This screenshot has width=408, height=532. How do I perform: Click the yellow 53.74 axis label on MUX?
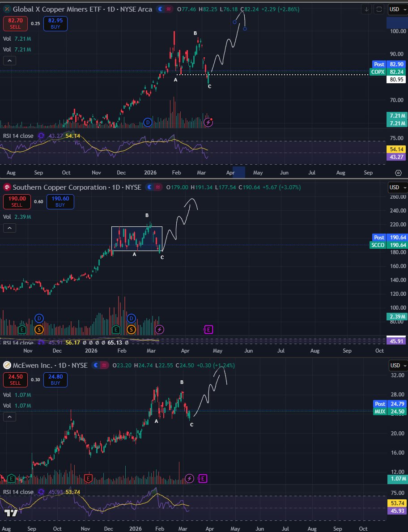click(397, 503)
